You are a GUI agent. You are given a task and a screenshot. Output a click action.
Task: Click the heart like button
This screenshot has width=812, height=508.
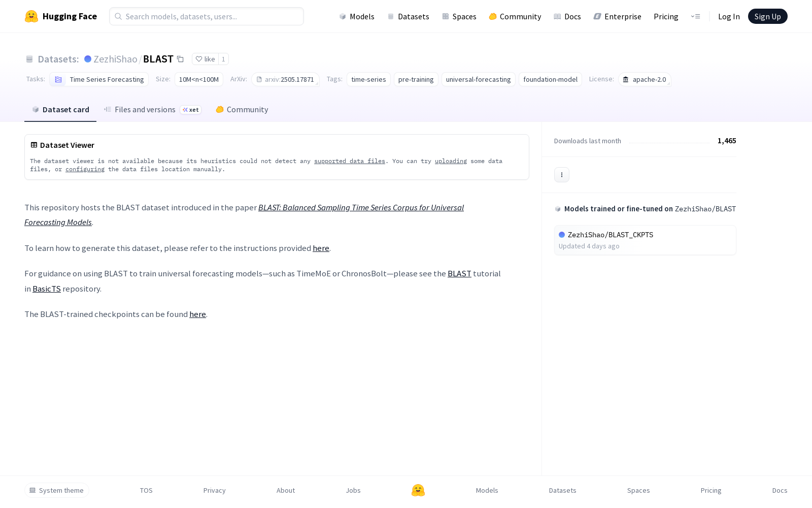point(205,59)
